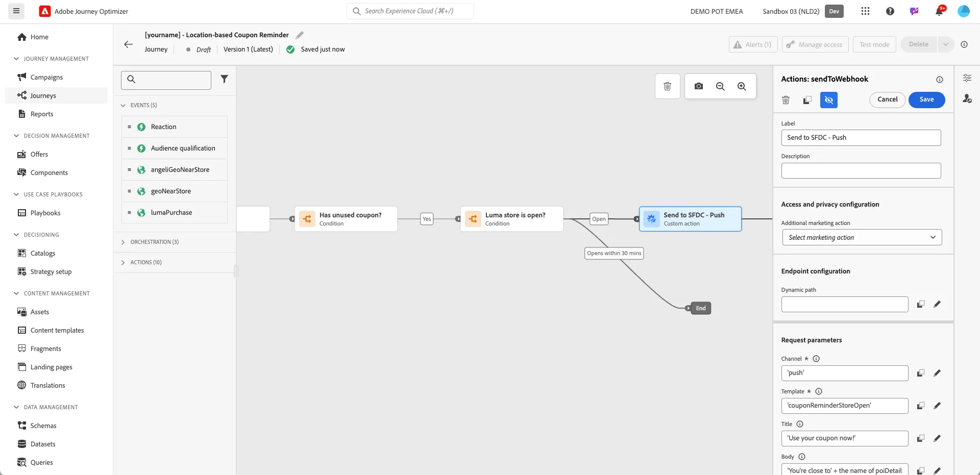
Task: Open the journey properties sliders icon
Action: tap(967, 78)
